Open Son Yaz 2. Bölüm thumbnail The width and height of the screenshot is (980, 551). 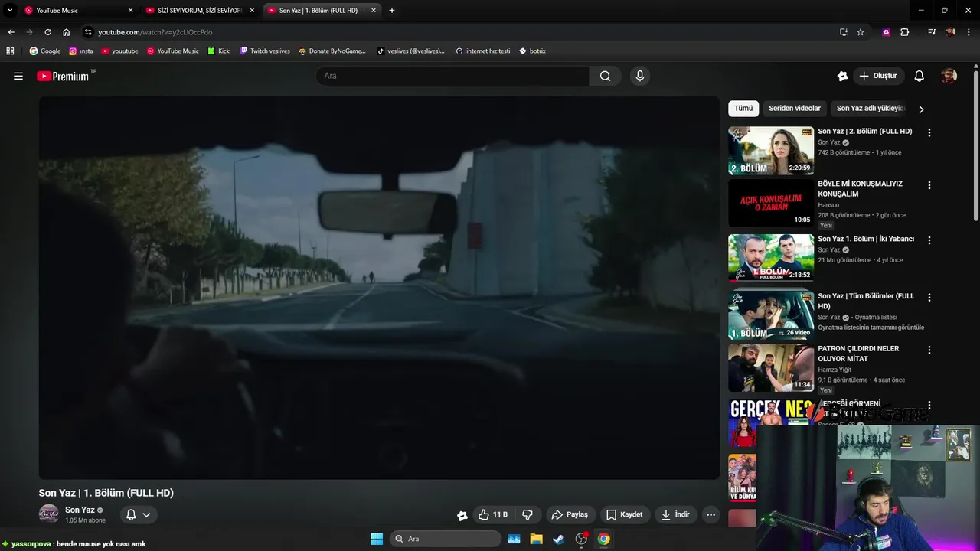coord(771,151)
